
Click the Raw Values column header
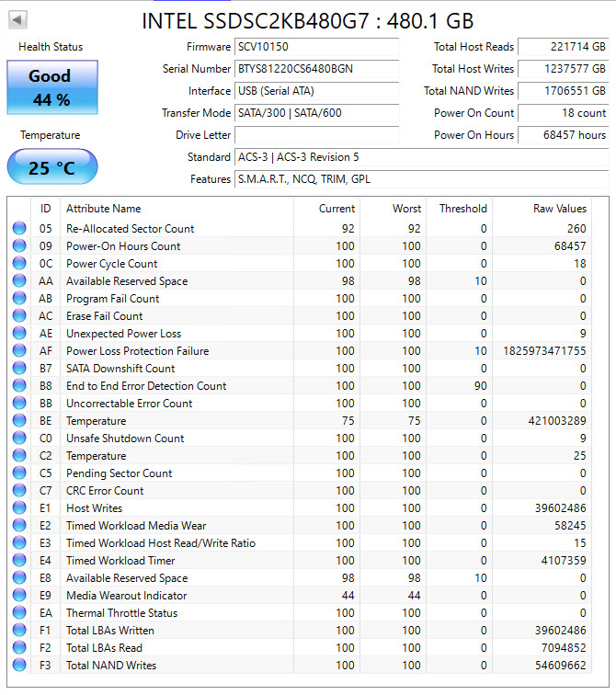[x=560, y=209]
